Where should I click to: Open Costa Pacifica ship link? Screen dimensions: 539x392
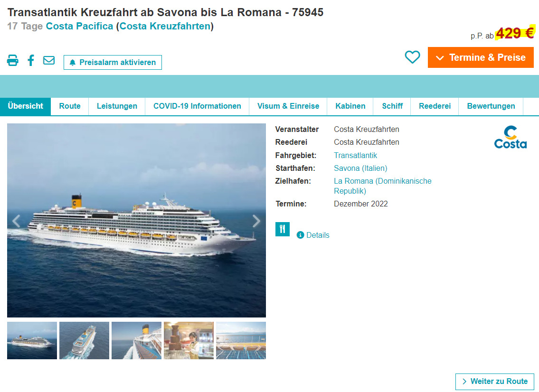click(79, 26)
